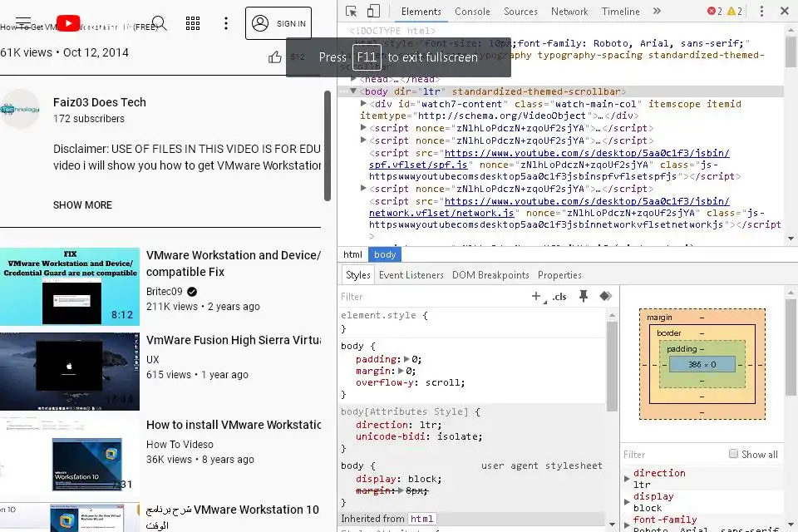Viewport: 798px width, 532px height.
Task: Click the yellow warning count indicator
Action: 734,11
